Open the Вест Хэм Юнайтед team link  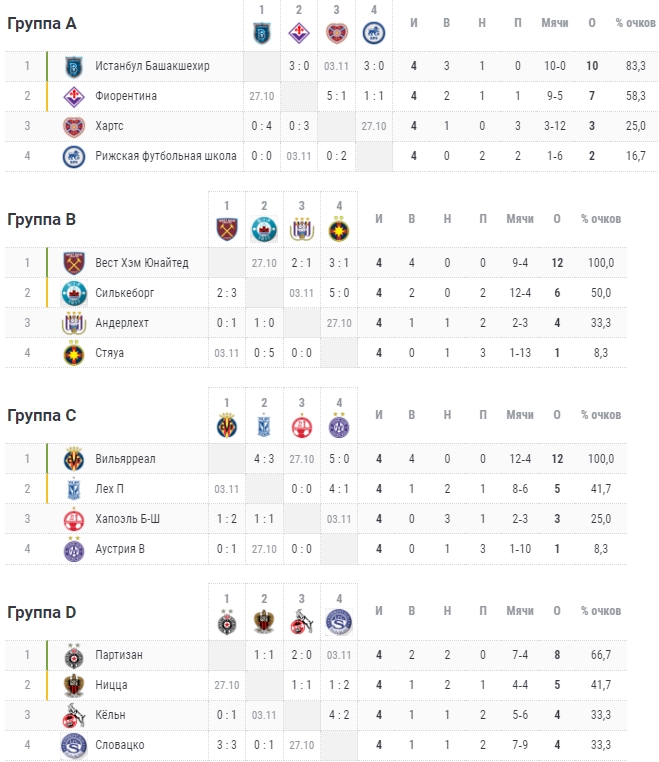pyautogui.click(x=141, y=262)
